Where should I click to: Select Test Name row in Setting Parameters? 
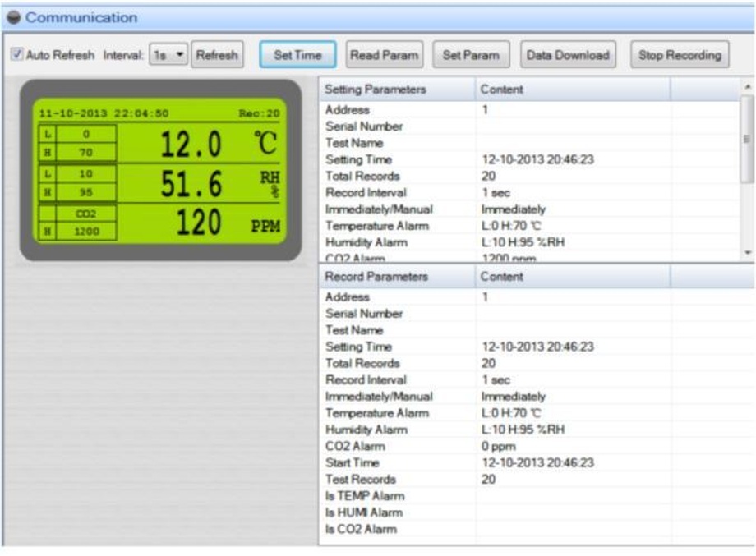click(529, 143)
